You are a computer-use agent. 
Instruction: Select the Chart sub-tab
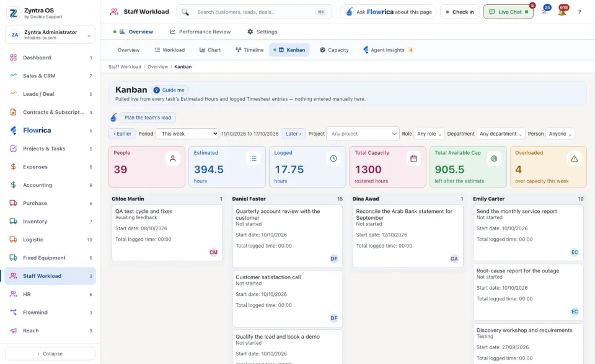[x=210, y=50]
